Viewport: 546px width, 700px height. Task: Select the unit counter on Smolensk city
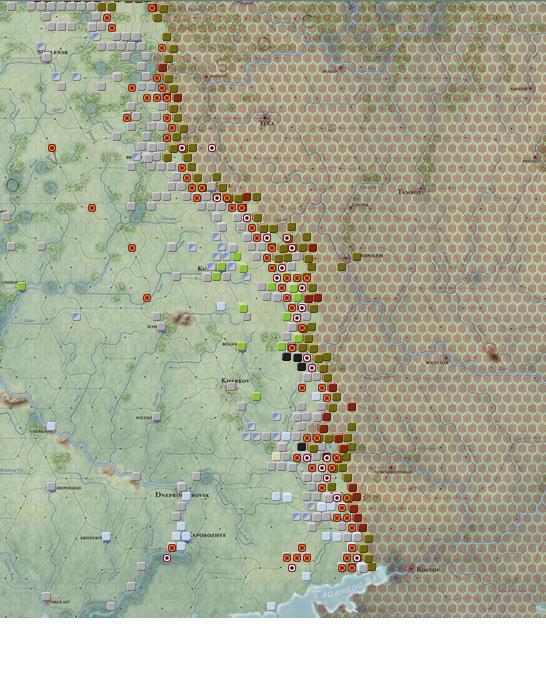point(47,57)
